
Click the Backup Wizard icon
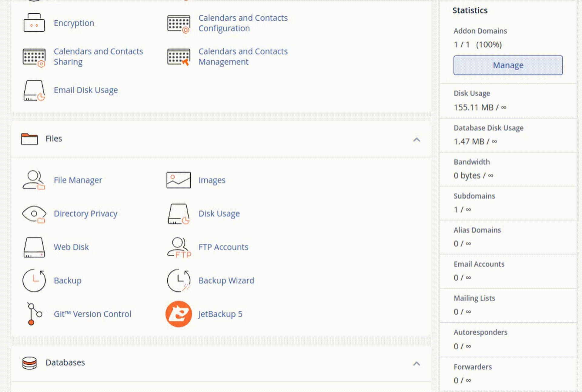pyautogui.click(x=178, y=281)
